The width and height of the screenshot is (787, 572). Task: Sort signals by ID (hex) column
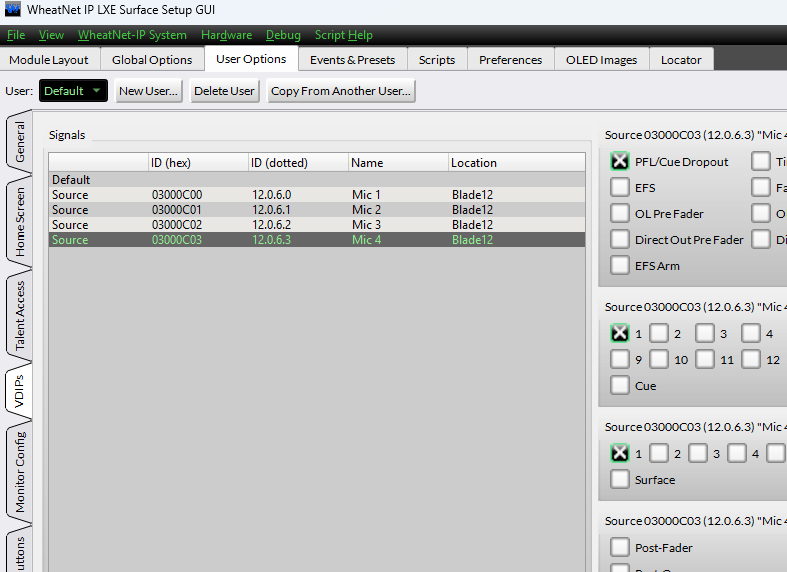point(198,163)
